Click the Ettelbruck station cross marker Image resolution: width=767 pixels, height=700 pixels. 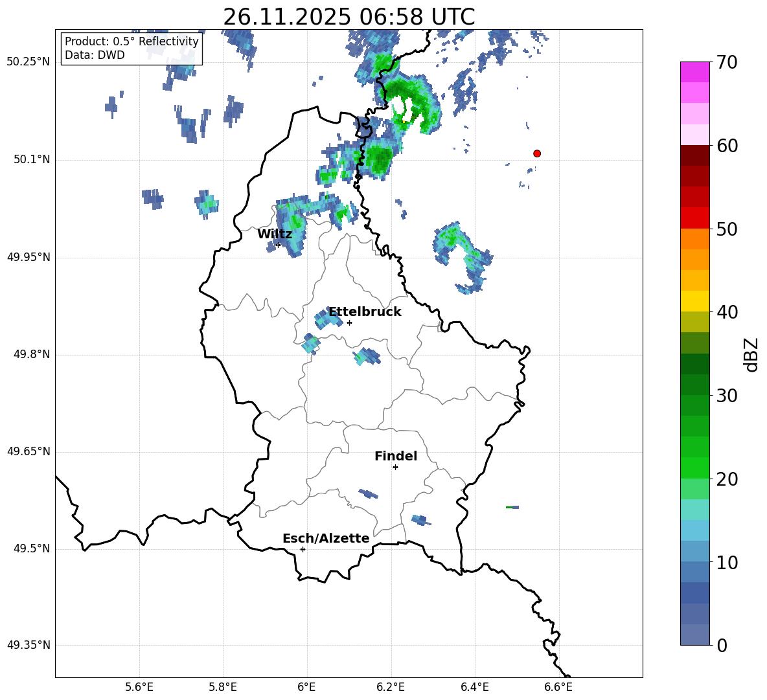coord(349,322)
